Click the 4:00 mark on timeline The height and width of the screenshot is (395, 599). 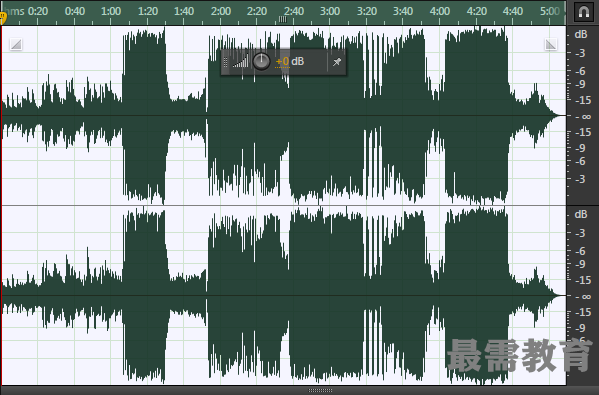439,11
